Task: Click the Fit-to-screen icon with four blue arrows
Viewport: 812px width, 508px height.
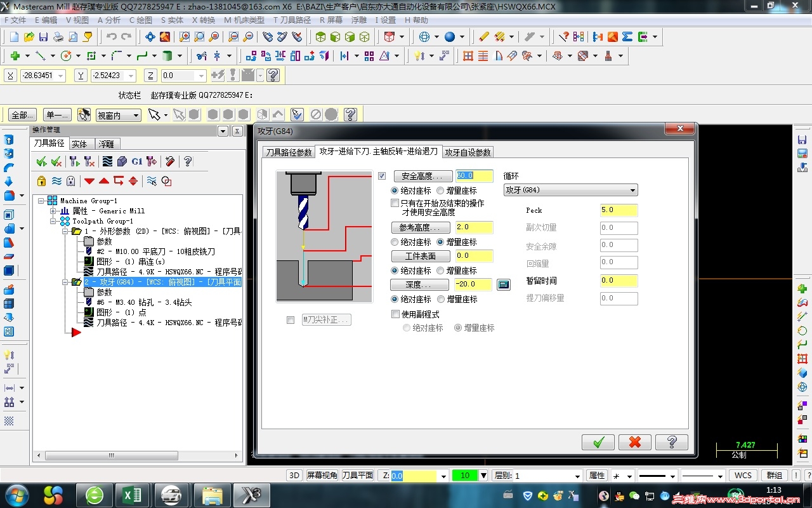Action: pyautogui.click(x=150, y=37)
